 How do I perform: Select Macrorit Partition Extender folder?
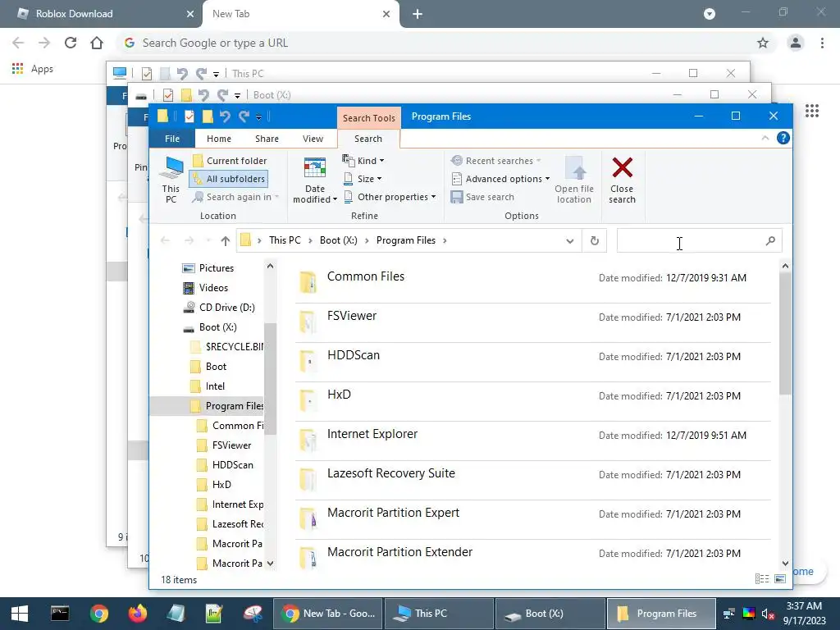click(x=532, y=555)
